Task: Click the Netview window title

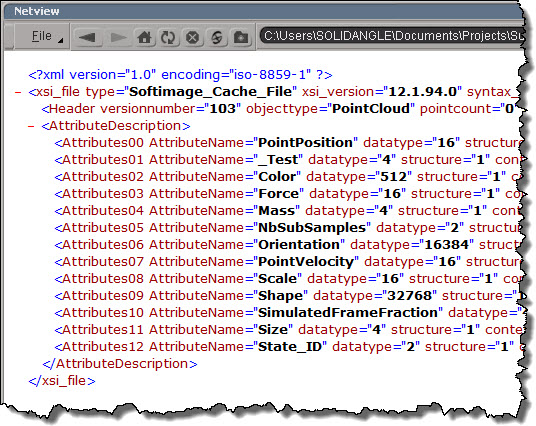Action: [37, 11]
